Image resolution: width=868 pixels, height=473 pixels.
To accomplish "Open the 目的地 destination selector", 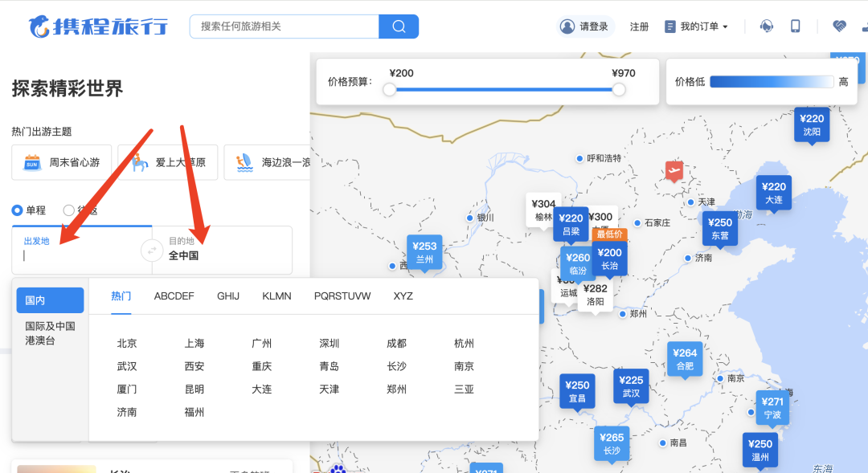I will click(222, 250).
